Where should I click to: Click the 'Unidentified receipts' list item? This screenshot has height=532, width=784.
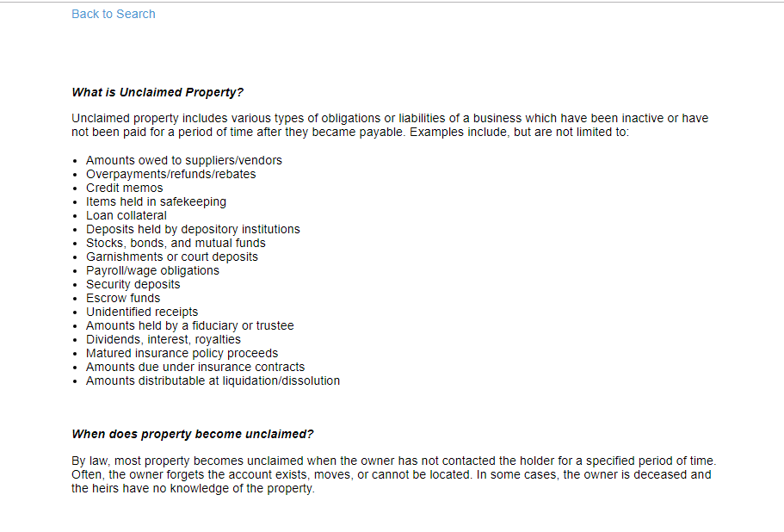click(141, 312)
